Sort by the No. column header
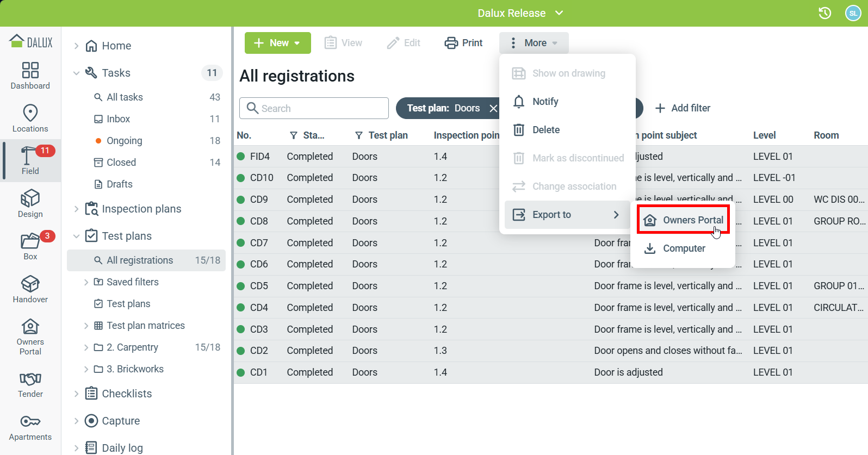 [244, 135]
